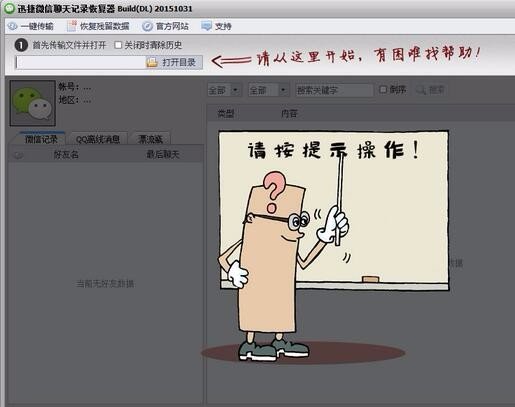Switch to the 微信记录 tab
The width and height of the screenshot is (515, 407).
pyautogui.click(x=41, y=139)
